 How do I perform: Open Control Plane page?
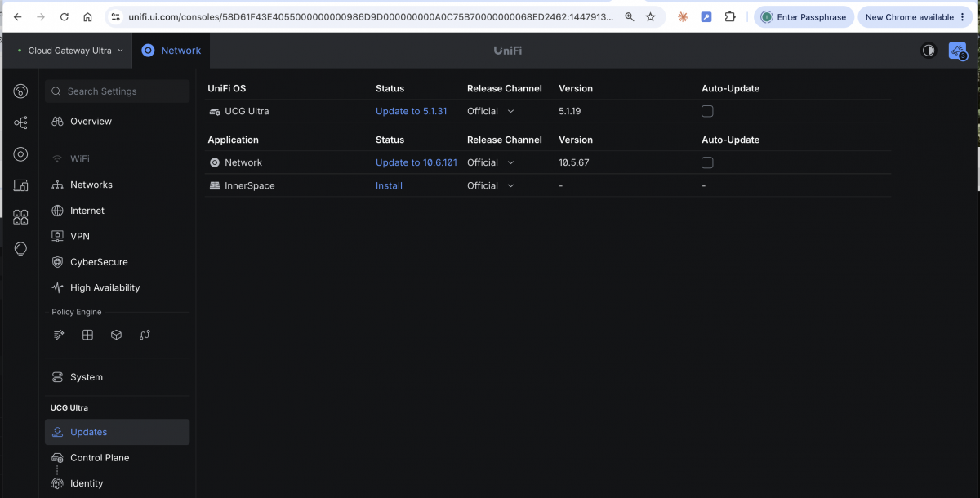(117, 457)
